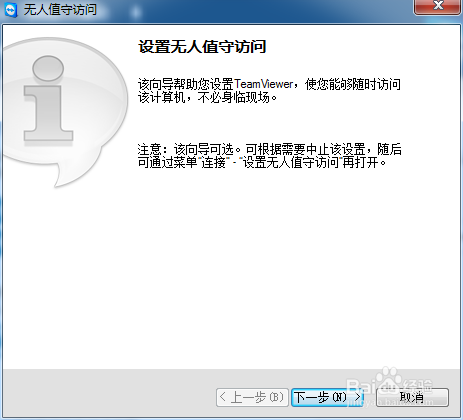
Task: Click the < 上一步 (B) button
Action: 252,397
